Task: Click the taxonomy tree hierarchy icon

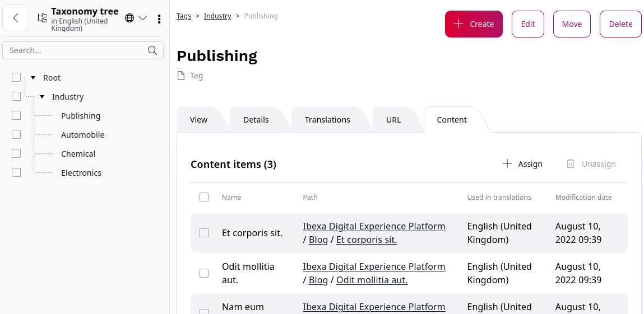Action: (42, 18)
